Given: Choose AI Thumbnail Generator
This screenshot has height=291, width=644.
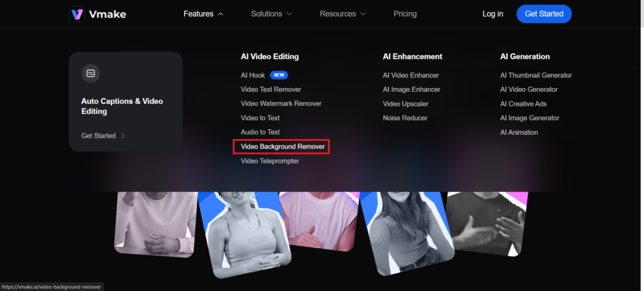Looking at the screenshot, I should [535, 75].
